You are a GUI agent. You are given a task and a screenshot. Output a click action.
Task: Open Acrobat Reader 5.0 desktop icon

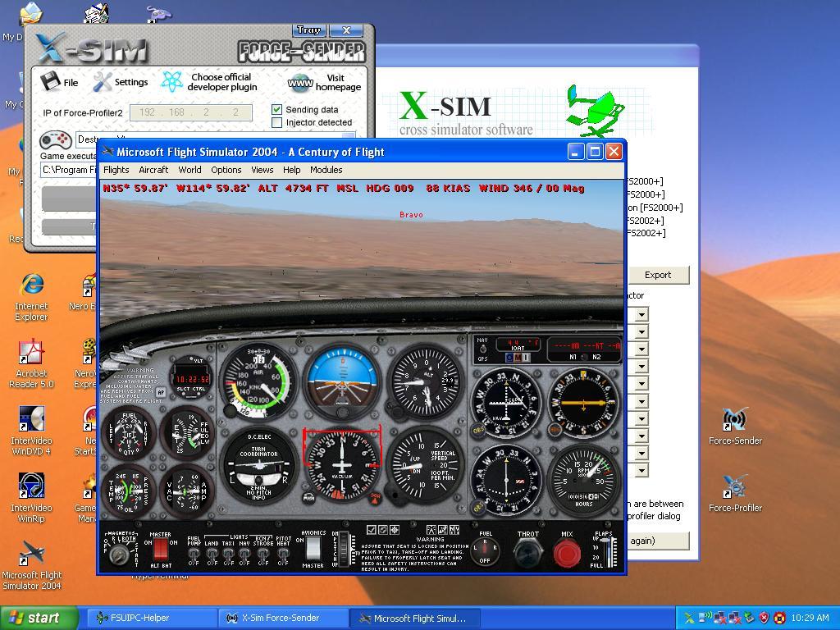pos(32,352)
